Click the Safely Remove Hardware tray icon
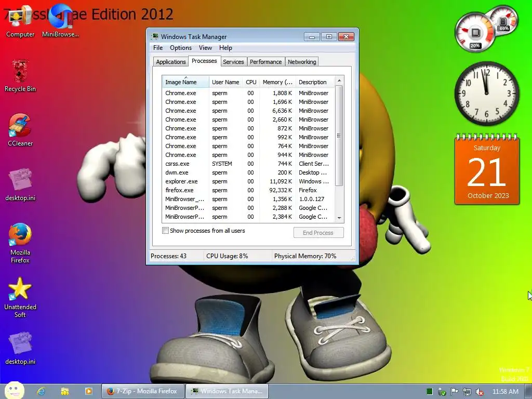The height and width of the screenshot is (399, 532). [442, 392]
